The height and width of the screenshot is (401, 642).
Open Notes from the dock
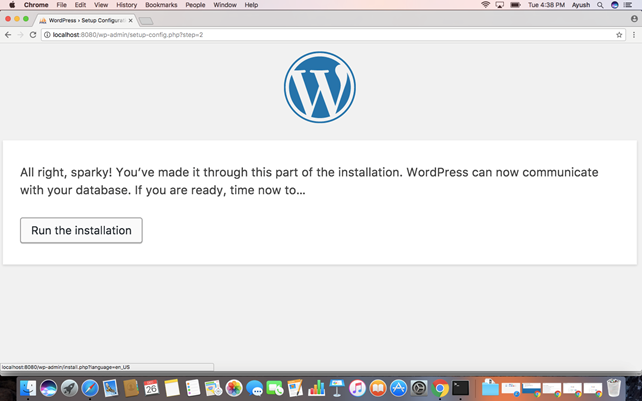tap(172, 388)
